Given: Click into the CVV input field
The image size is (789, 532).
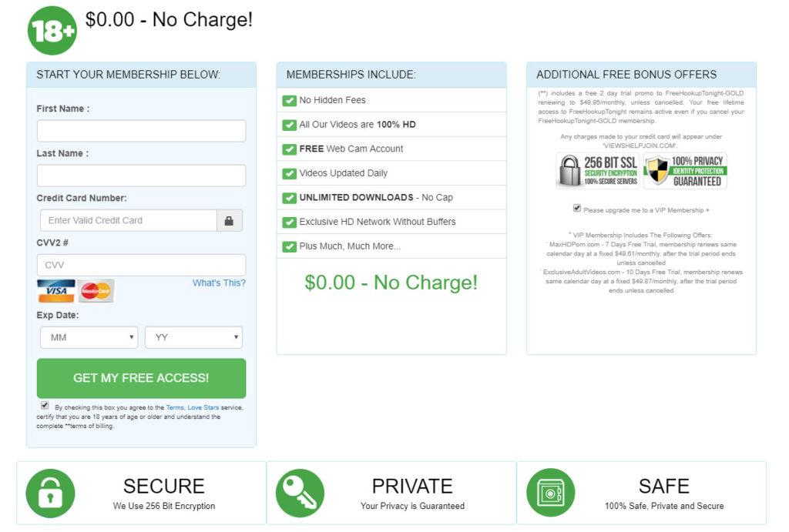Looking at the screenshot, I should pos(141,265).
